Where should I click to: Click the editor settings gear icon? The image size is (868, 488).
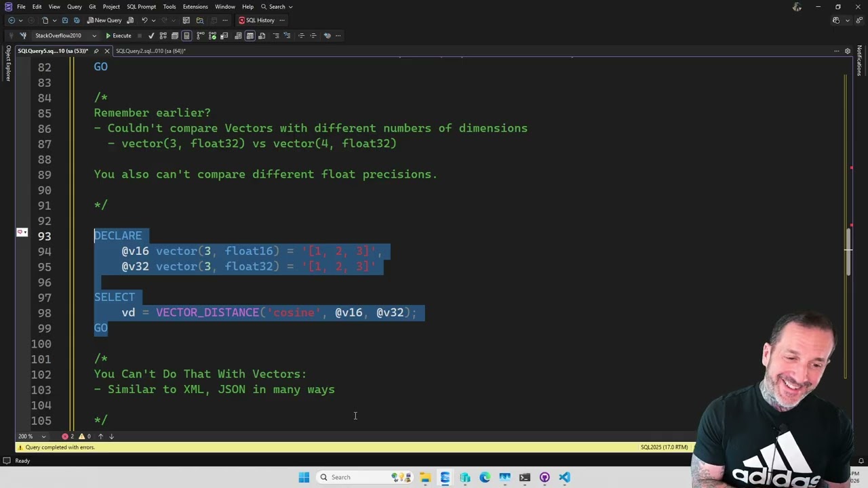[847, 51]
